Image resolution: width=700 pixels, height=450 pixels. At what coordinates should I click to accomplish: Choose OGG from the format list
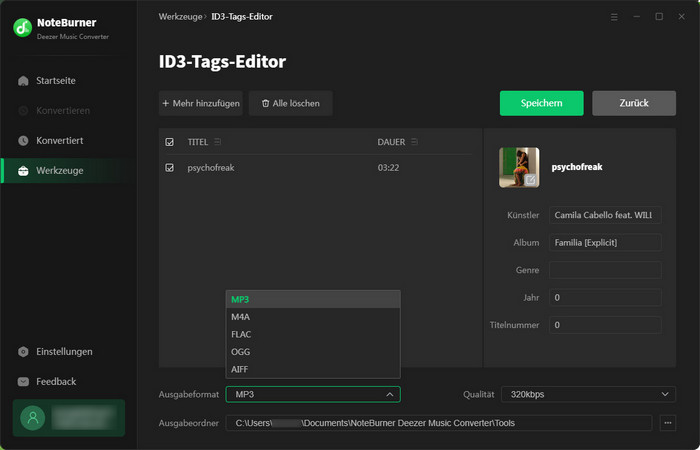point(313,352)
